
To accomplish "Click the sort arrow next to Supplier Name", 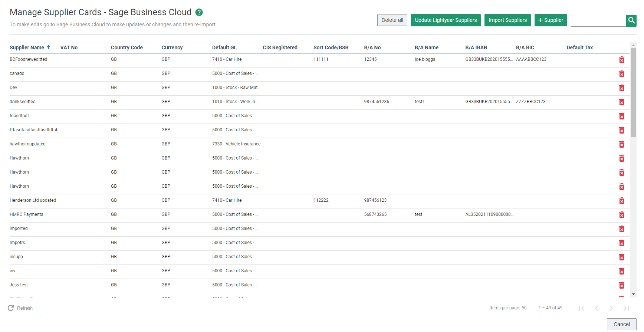I will coord(49,47).
